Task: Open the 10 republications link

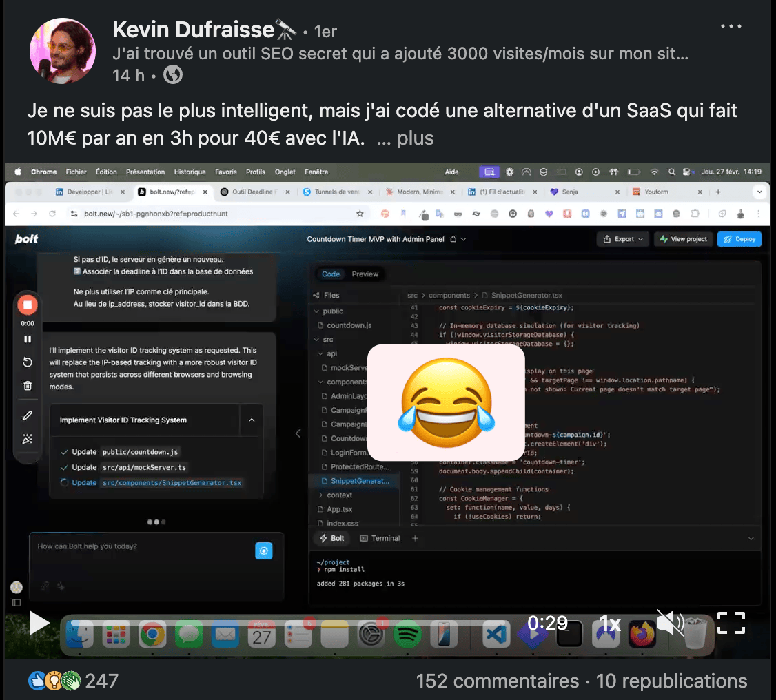Action: (671, 681)
